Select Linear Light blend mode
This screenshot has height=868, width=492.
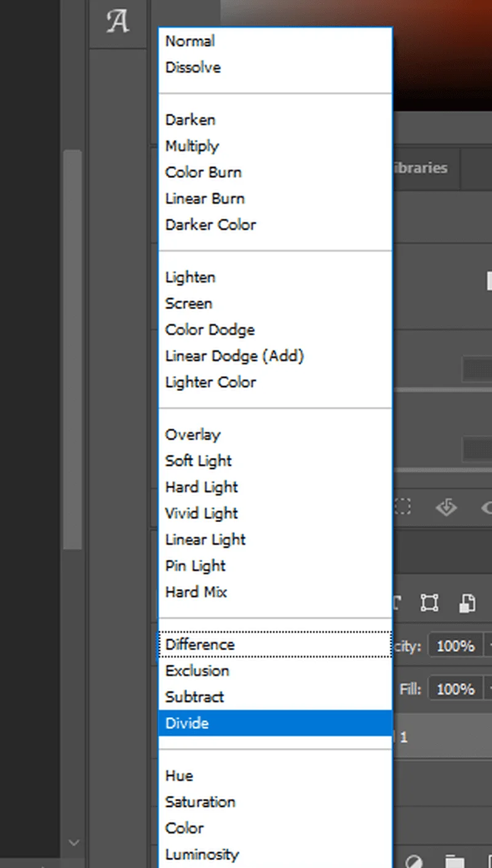point(275,540)
